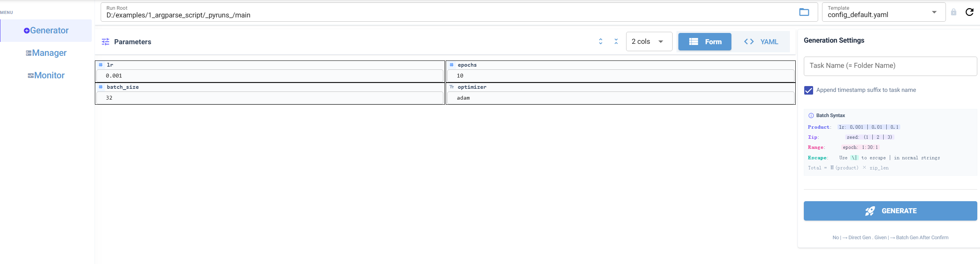Expand all parameters with unfold icon
This screenshot has height=264, width=980.
[601, 41]
